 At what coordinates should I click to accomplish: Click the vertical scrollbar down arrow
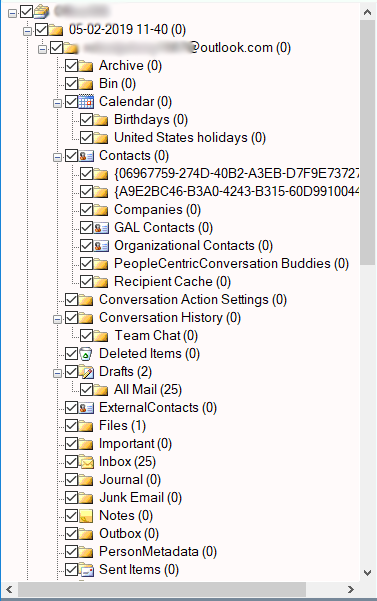[367, 573]
